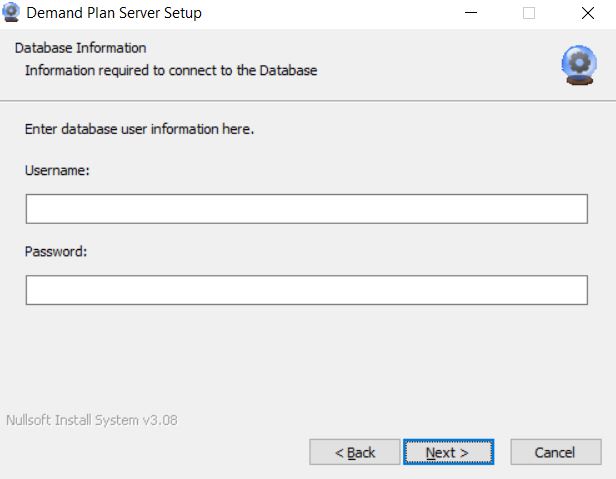This screenshot has width=616, height=479.
Task: Click the "Information required to connect" subtitle
Action: pyautogui.click(x=170, y=70)
